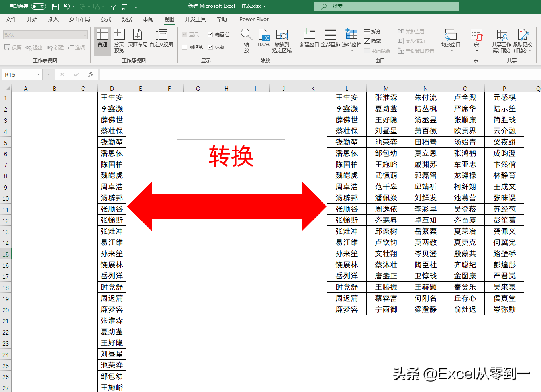Select cell 元感棋 in column P
Image resolution: width=541 pixels, height=392 pixels.
click(504, 98)
